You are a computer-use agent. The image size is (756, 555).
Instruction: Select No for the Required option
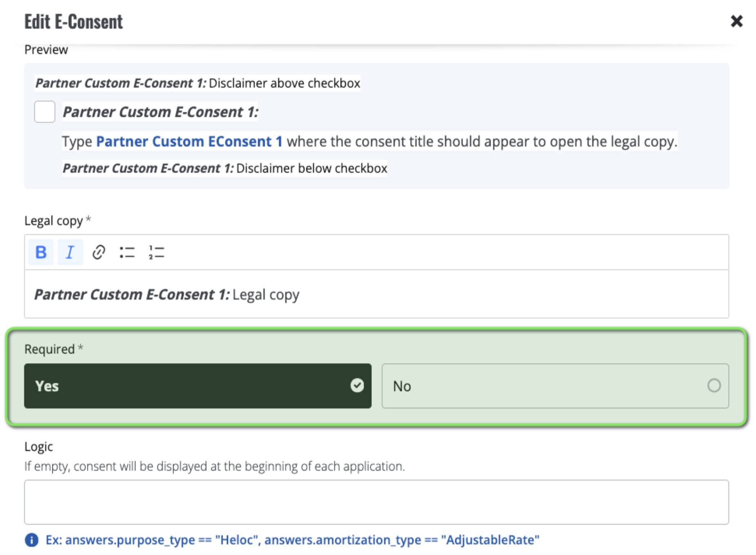tap(555, 386)
